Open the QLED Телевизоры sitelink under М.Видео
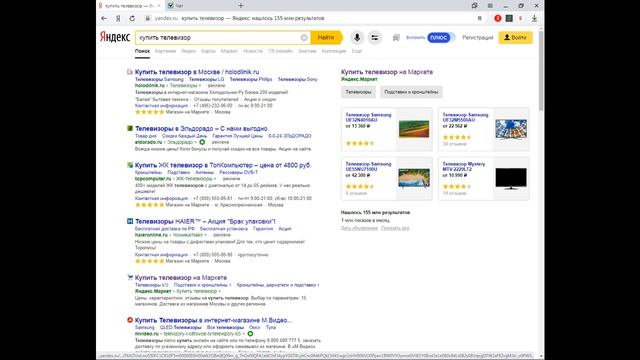The width and height of the screenshot is (640, 360). [180, 327]
